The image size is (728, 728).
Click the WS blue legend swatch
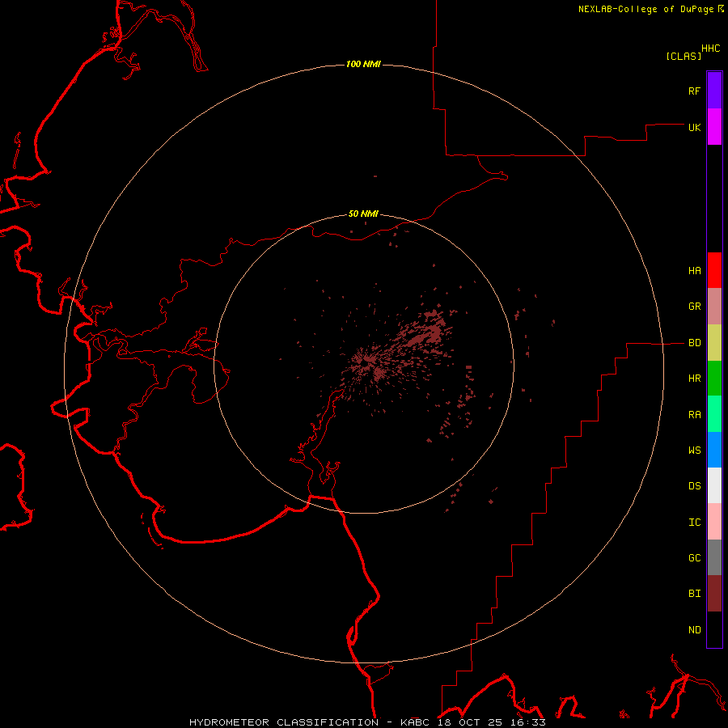[714, 450]
